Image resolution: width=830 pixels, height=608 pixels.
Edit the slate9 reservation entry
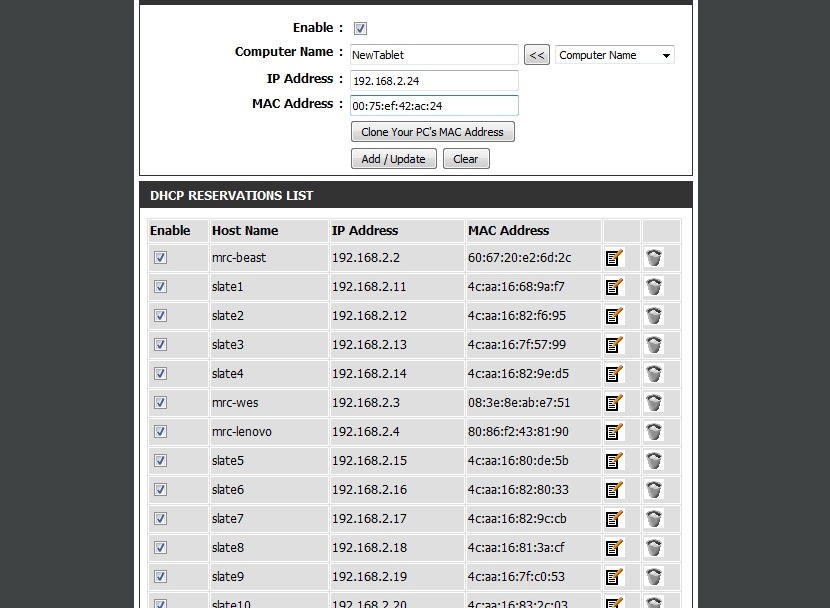614,577
